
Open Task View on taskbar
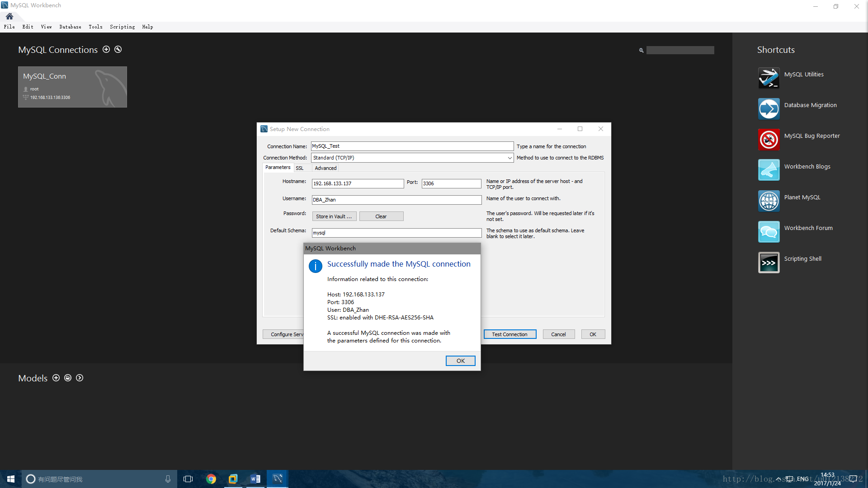188,479
